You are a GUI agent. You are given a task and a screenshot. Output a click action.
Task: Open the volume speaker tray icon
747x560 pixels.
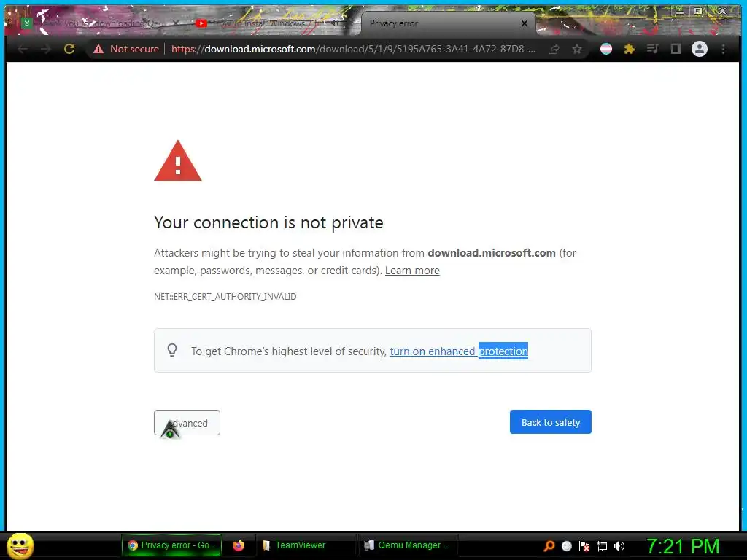click(619, 546)
